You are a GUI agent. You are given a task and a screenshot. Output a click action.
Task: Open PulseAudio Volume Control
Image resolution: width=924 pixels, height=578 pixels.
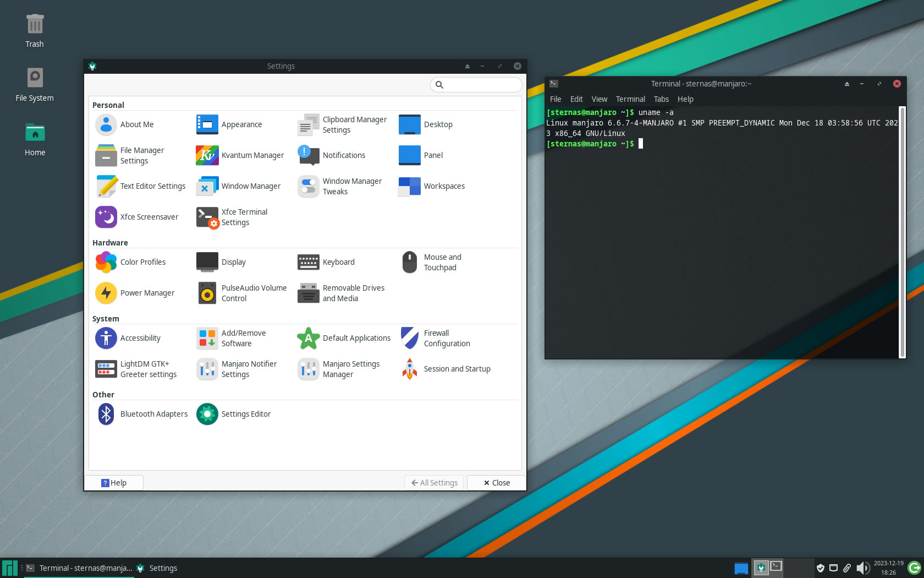(242, 293)
